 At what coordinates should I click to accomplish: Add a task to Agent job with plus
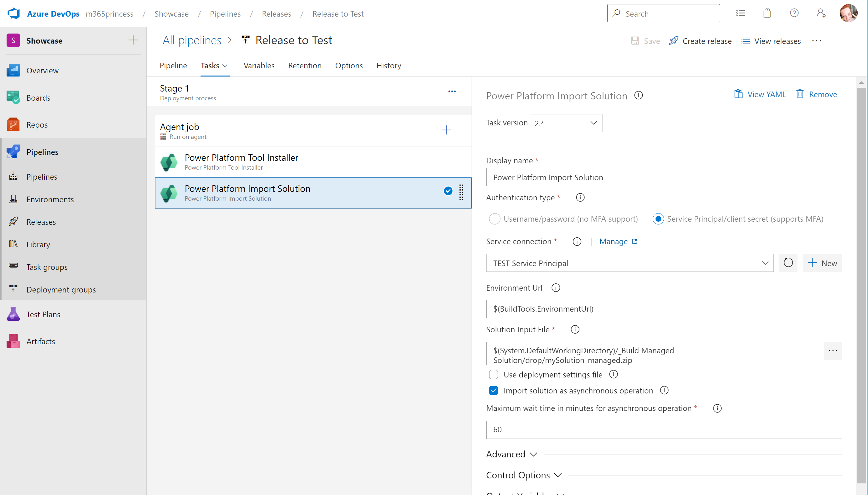click(x=447, y=130)
